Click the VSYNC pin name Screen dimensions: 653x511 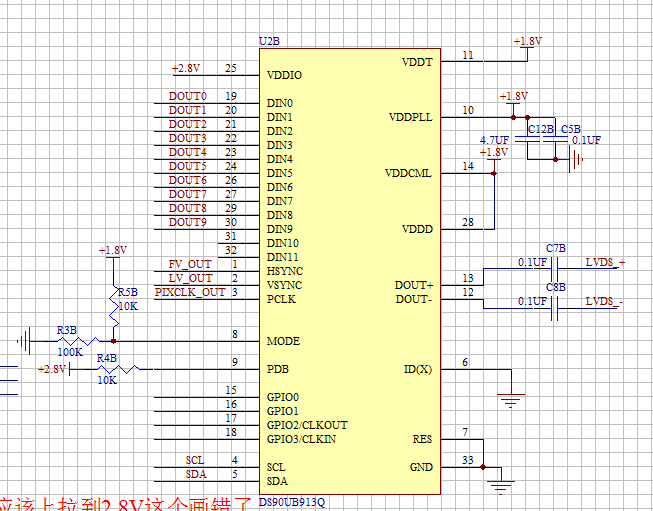point(284,285)
